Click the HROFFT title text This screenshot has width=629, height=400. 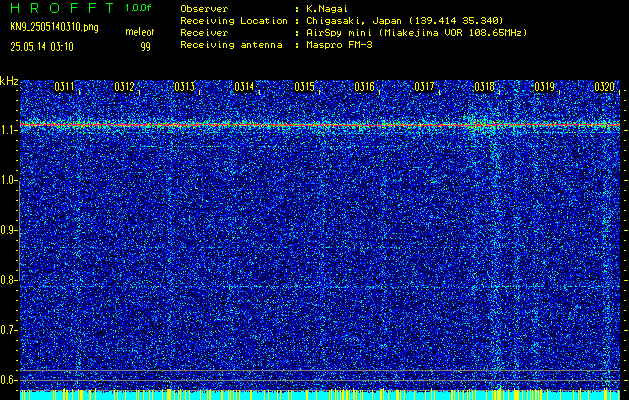pyautogui.click(x=62, y=8)
